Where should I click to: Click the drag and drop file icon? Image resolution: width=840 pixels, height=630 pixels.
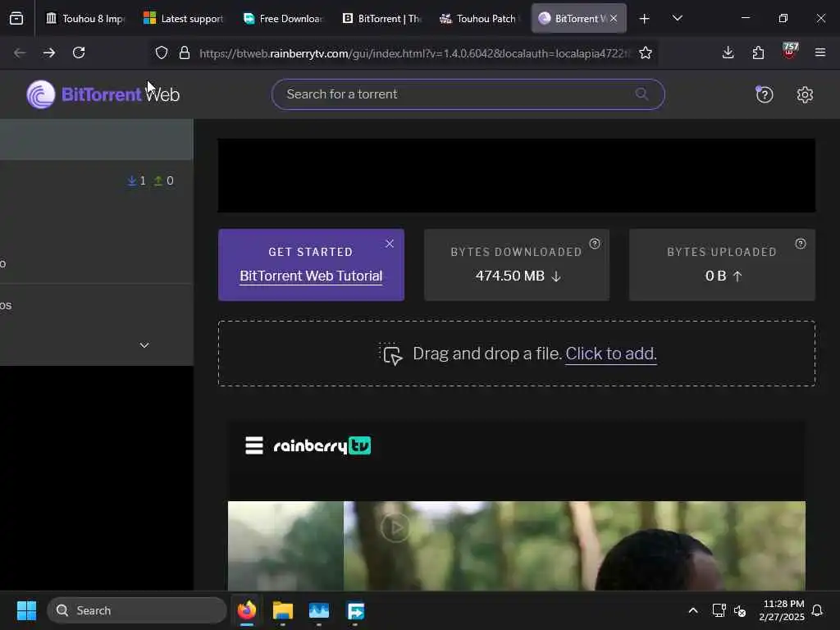point(391,354)
